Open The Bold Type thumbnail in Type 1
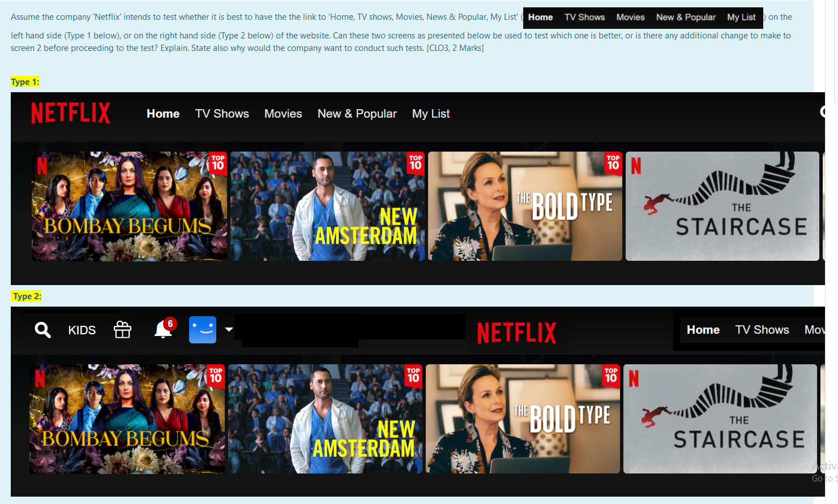The image size is (838, 504). coord(525,206)
